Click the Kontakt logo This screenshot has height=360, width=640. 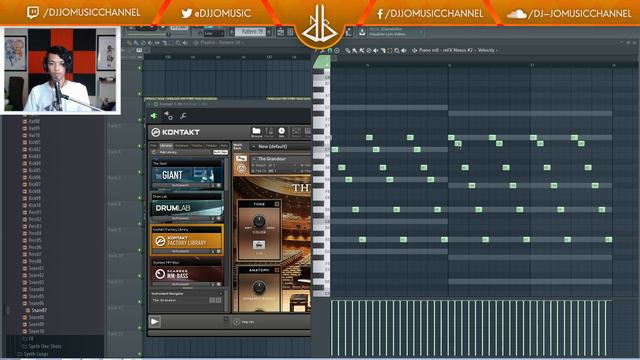176,132
